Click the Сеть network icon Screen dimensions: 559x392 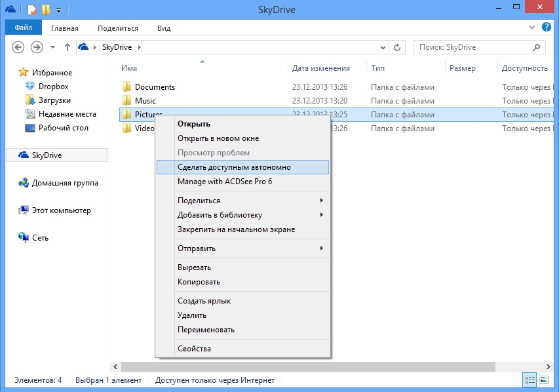[24, 238]
